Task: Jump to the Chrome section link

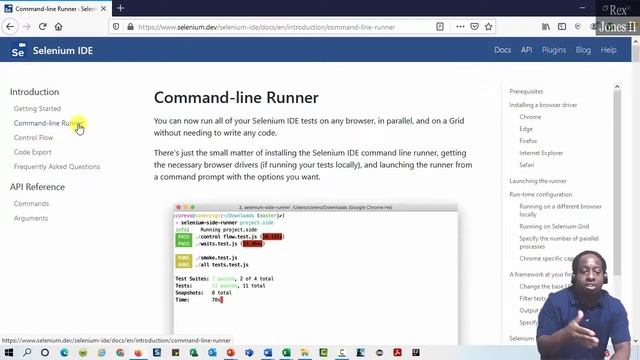Action: pyautogui.click(x=530, y=117)
